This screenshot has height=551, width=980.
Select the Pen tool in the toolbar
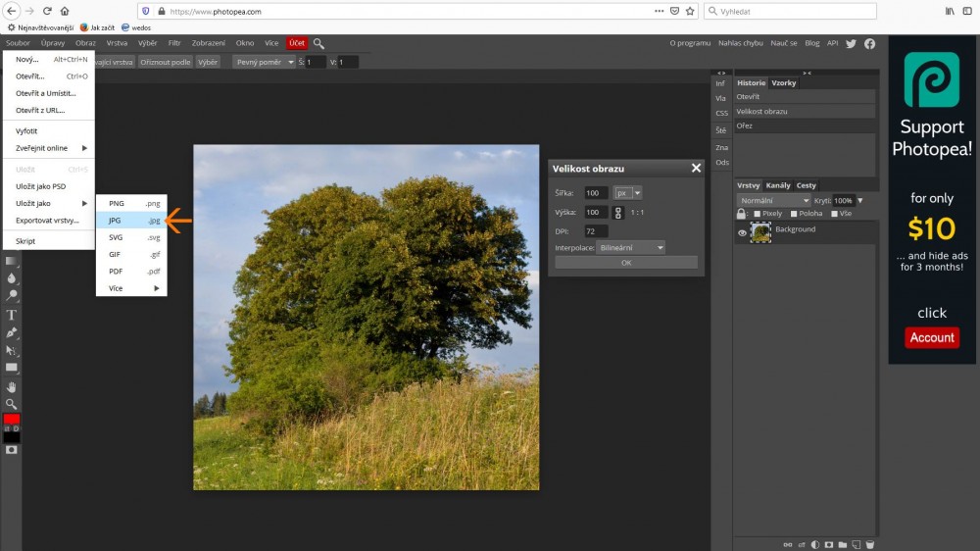click(12, 332)
